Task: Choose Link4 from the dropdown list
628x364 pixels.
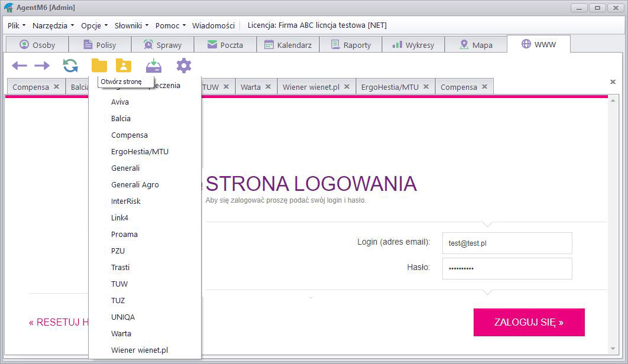Action: [145, 218]
